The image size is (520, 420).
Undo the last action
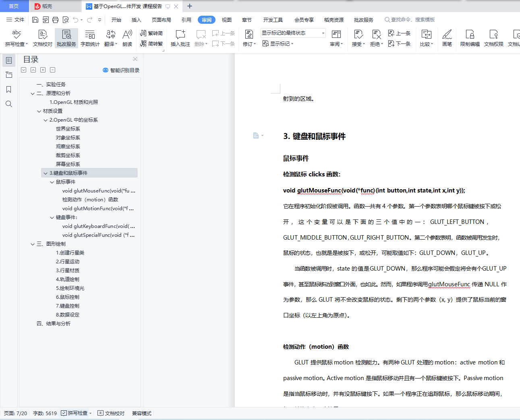pos(76,20)
